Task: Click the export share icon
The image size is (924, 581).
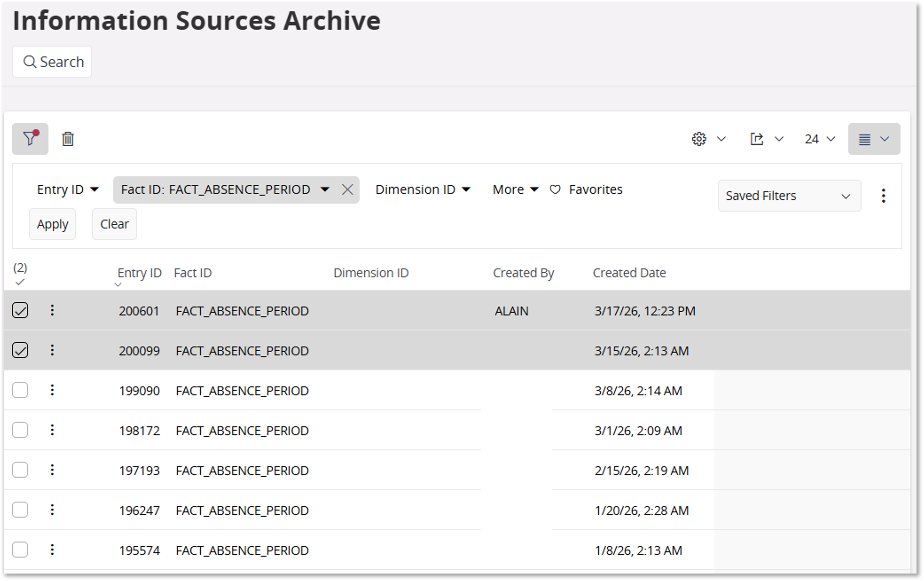Action: (x=757, y=139)
